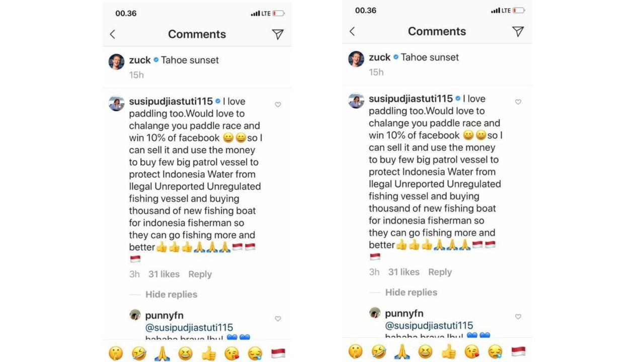Click Hide replies in right screenshot
The height and width of the screenshot is (362, 644).
tap(411, 292)
